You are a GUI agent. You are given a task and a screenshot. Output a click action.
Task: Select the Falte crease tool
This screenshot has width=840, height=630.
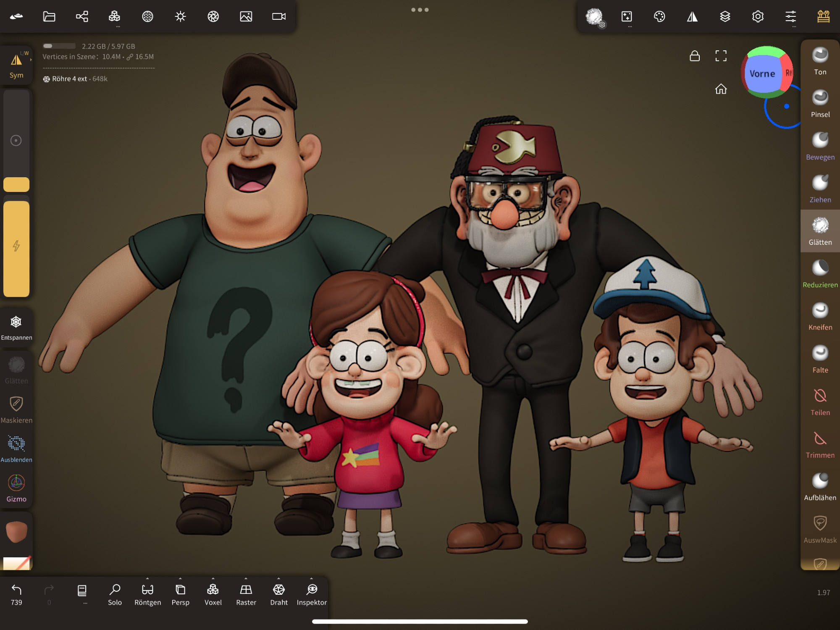point(820,359)
